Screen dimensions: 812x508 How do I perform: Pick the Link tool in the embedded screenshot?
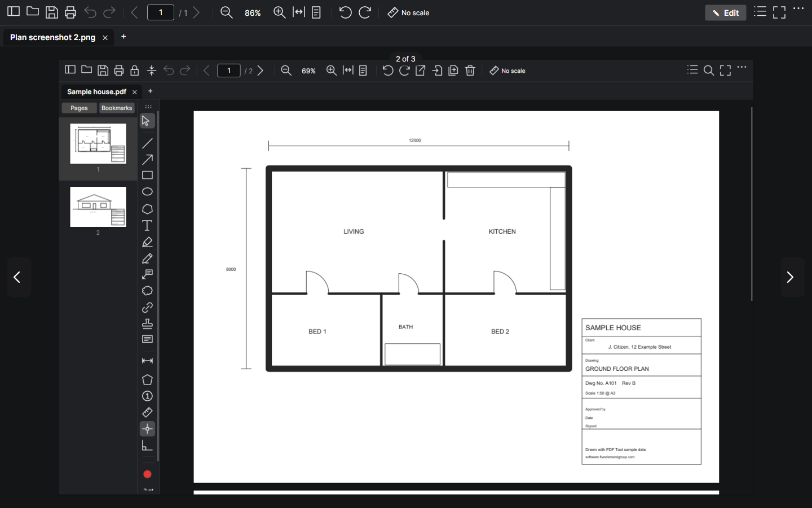tap(147, 308)
